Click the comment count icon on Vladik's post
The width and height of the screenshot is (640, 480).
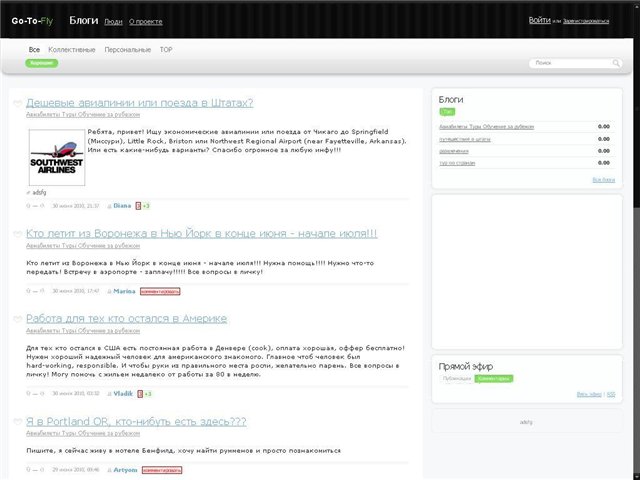pyautogui.click(x=138, y=394)
